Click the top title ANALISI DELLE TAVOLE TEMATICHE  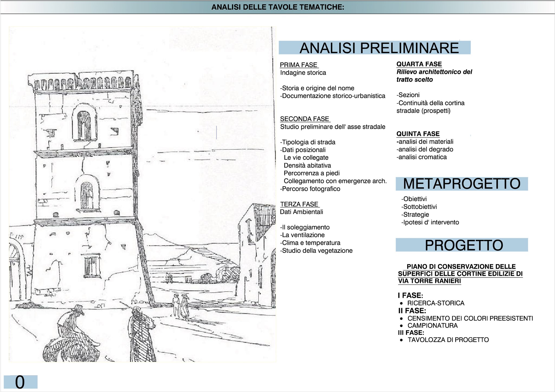277,7
